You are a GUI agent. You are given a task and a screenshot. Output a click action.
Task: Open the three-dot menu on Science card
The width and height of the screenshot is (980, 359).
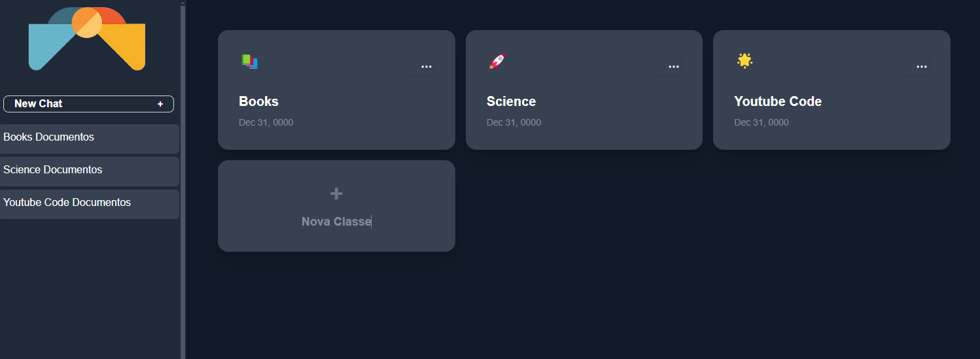pos(673,66)
